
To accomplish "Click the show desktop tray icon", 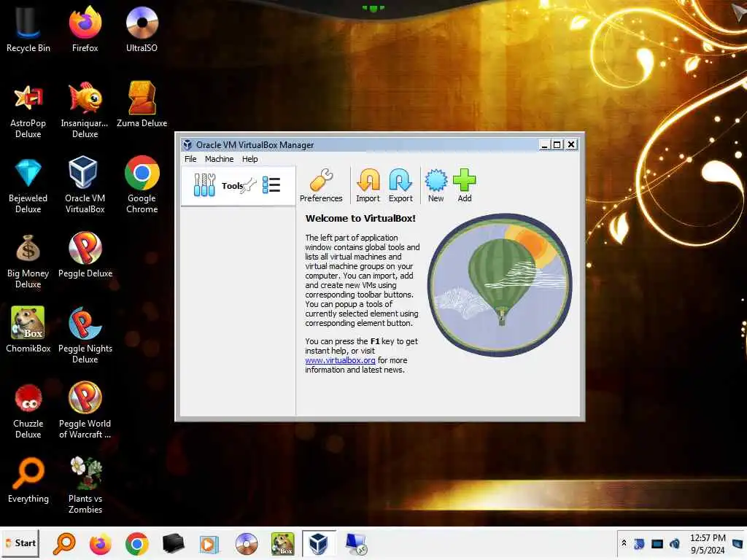I will coord(738,543).
